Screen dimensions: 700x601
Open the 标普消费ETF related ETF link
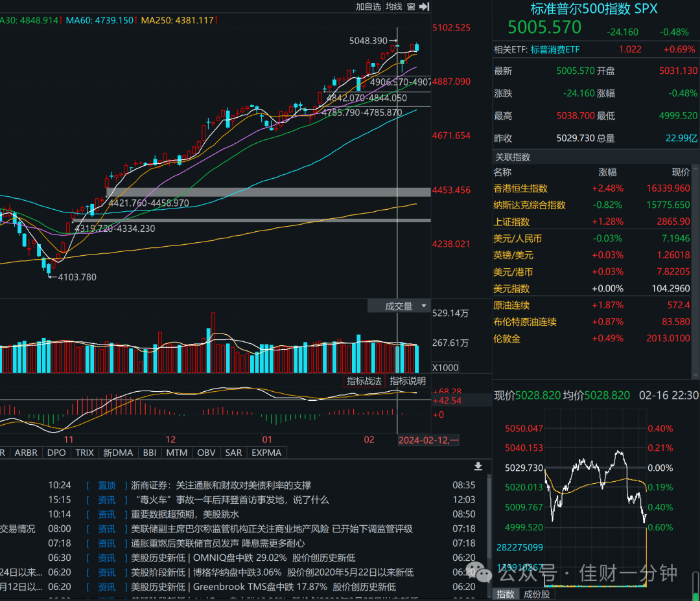(555, 49)
